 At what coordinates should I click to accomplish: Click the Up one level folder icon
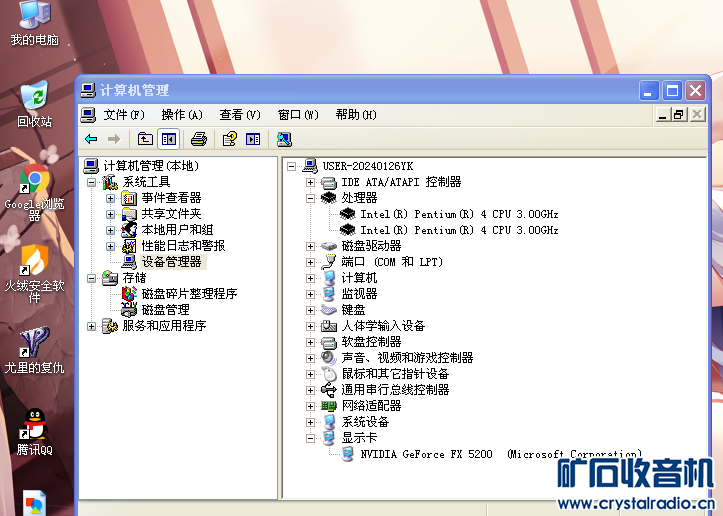(x=145, y=139)
